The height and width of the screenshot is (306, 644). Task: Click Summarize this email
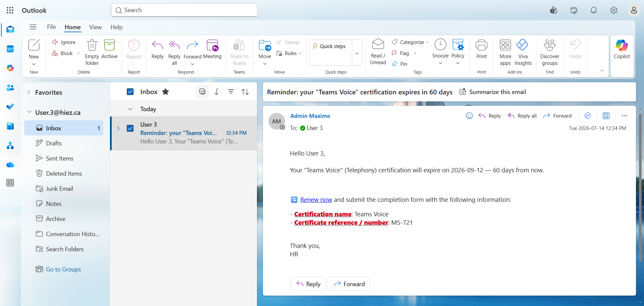(x=492, y=92)
